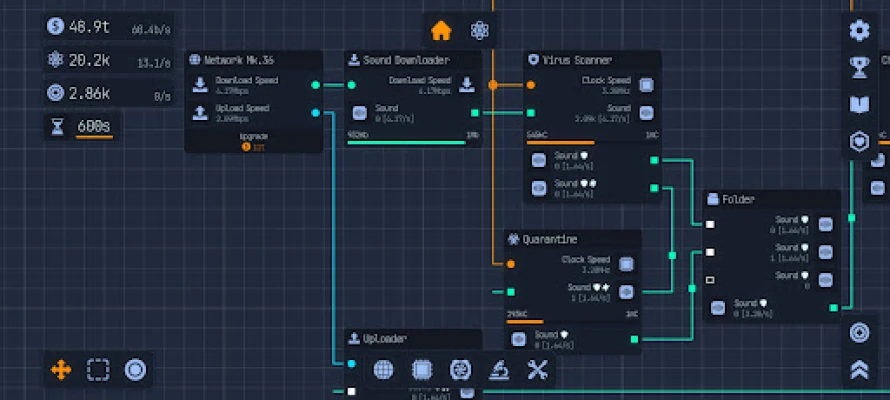Enable the move/pan tool with orange arrows

tap(61, 370)
